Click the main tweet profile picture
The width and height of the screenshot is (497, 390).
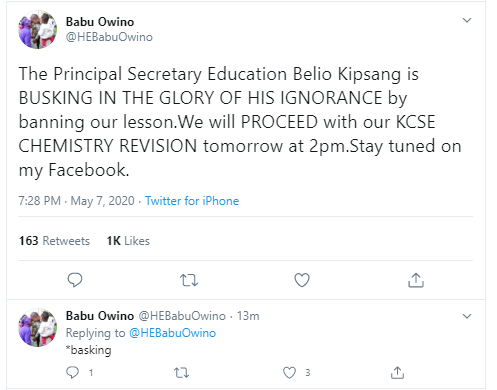[37, 29]
